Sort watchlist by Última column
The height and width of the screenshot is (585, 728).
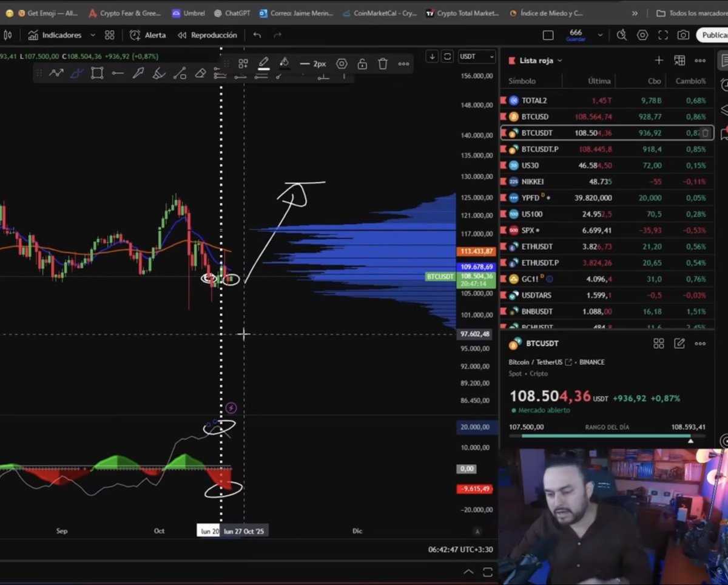point(599,81)
